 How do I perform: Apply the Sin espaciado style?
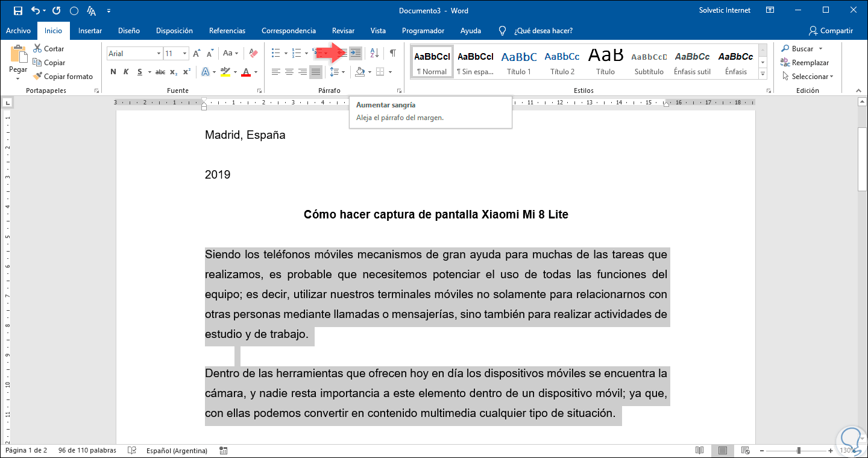[x=476, y=62]
